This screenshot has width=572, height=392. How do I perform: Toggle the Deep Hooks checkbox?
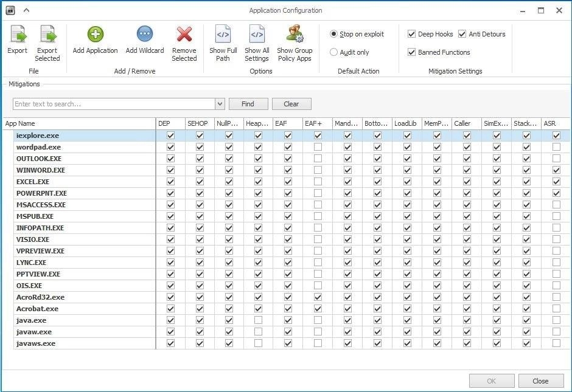[x=411, y=34]
